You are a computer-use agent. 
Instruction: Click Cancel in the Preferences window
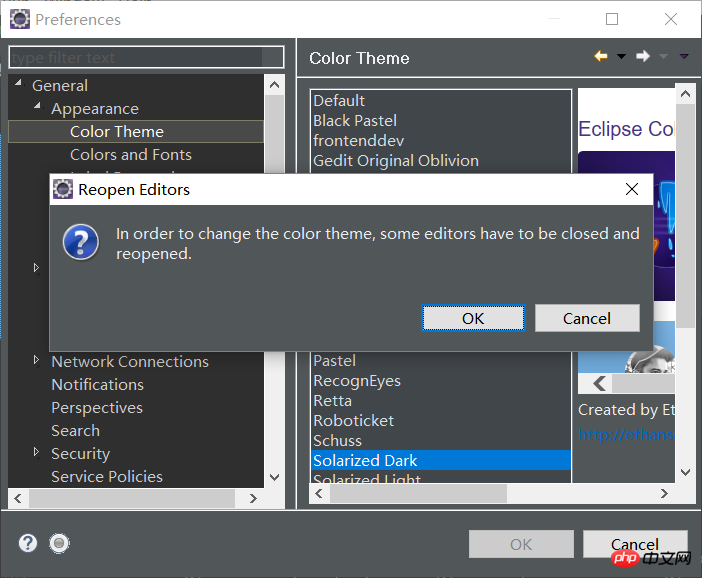pyautogui.click(x=635, y=544)
